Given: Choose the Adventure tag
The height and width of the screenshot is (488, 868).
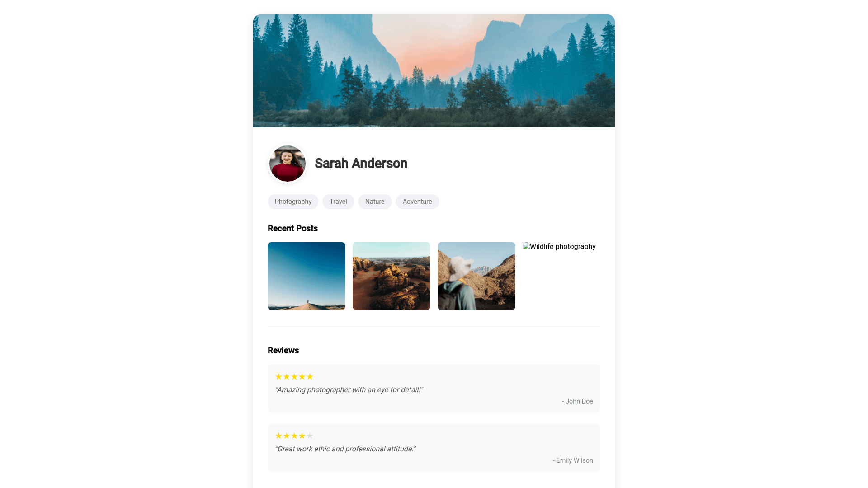Looking at the screenshot, I should (x=417, y=202).
